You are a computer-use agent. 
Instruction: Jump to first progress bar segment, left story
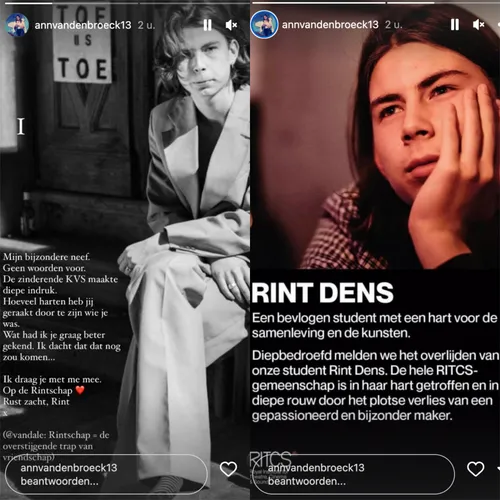tap(26, 3)
